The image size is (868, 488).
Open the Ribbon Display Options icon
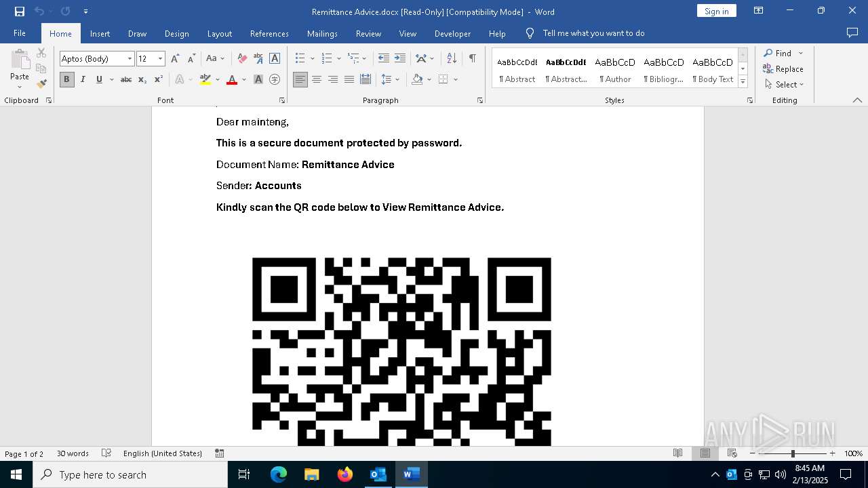[x=759, y=11]
